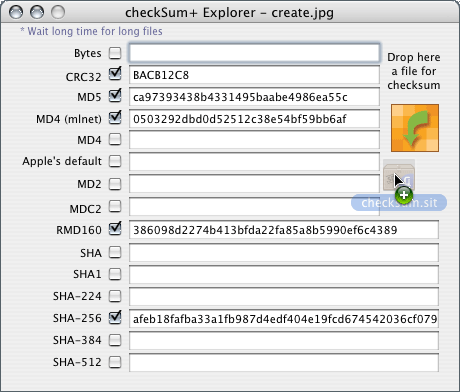Click the dragged checksum.sit archive icon

pyautogui.click(x=399, y=175)
